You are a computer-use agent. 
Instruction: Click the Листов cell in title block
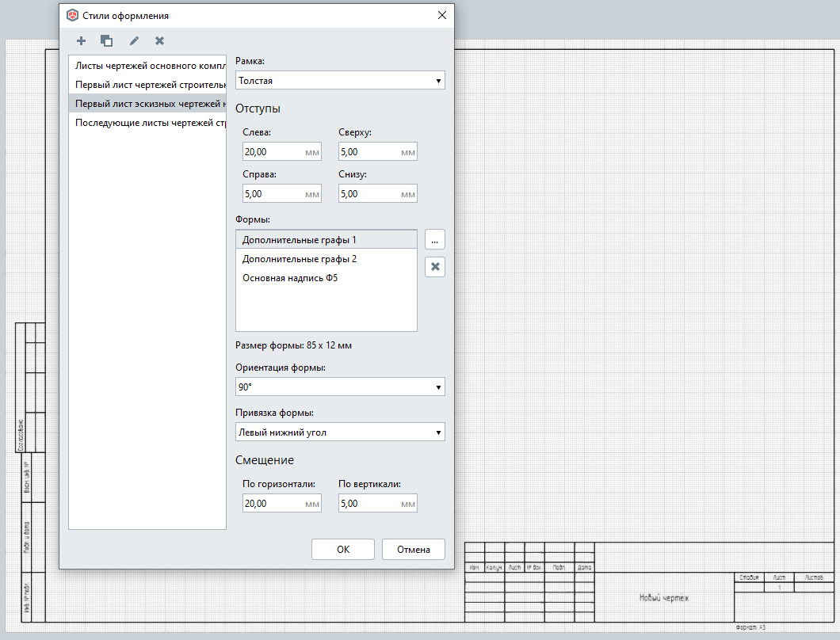pyautogui.click(x=814, y=577)
